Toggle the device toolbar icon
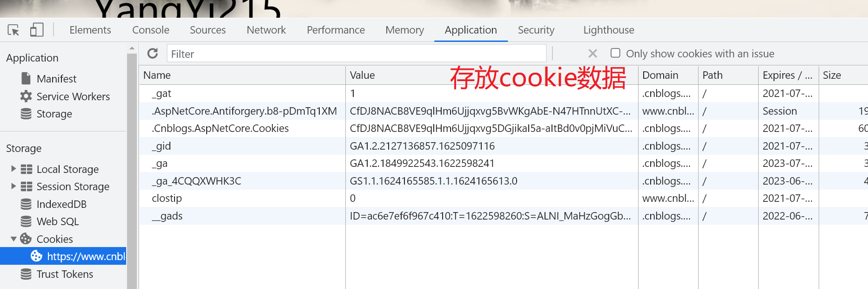The width and height of the screenshot is (868, 289). coord(37,30)
